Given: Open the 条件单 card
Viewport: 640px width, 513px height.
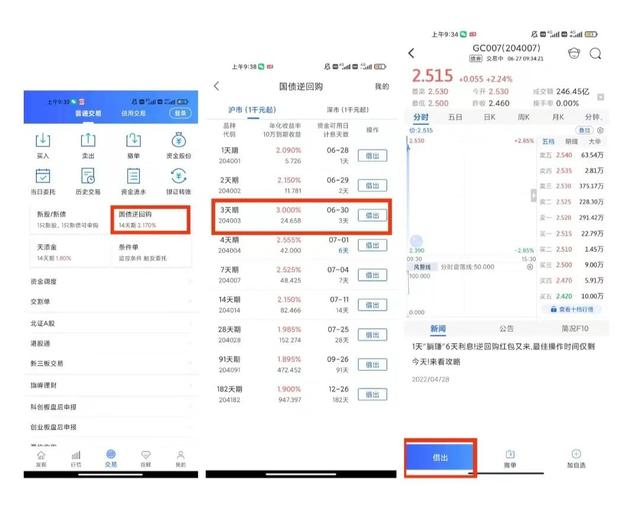Looking at the screenshot, I should 151,253.
